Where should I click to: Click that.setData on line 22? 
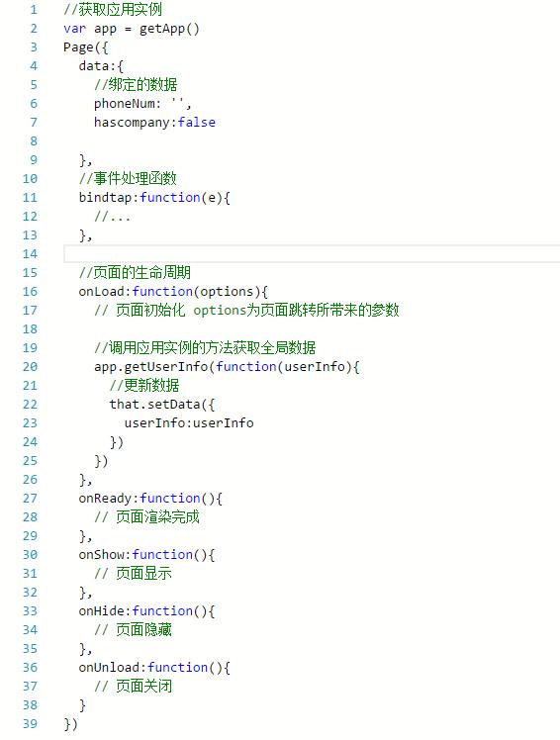pos(154,404)
